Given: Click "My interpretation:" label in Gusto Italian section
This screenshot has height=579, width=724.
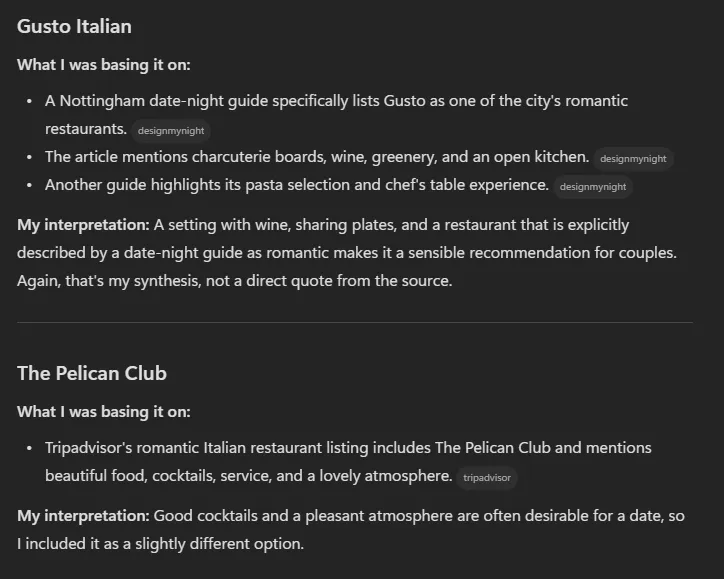Looking at the screenshot, I should coord(84,225).
